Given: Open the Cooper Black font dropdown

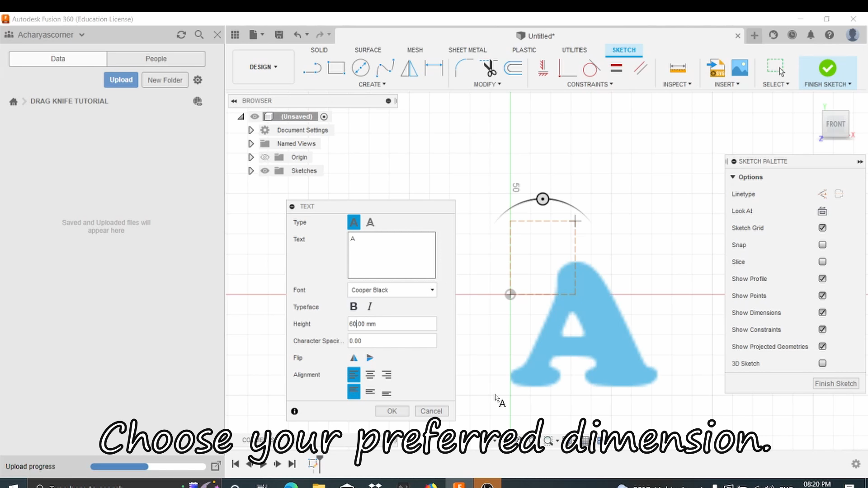Looking at the screenshot, I should click(392, 290).
